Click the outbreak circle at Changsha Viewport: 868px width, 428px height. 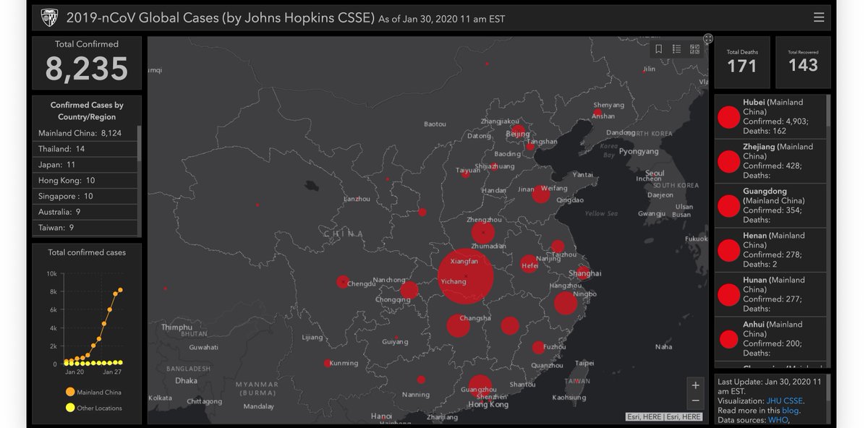click(x=458, y=326)
